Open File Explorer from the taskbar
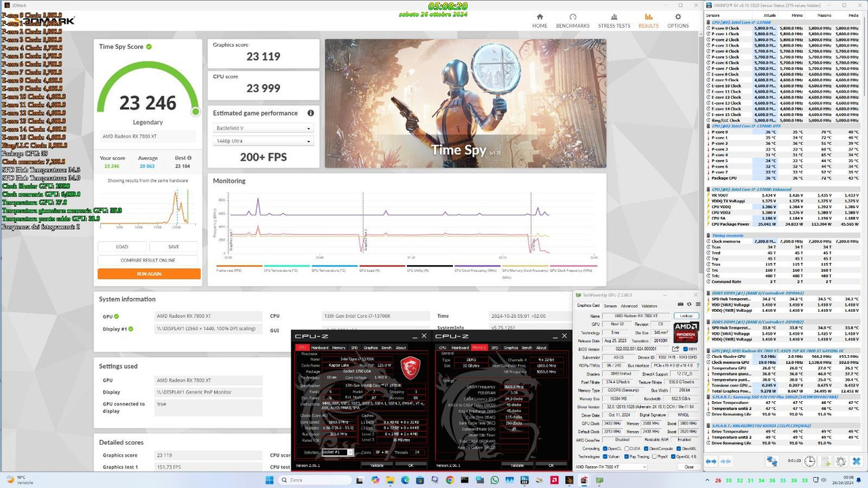Screen dimensions: 868x488 point(391,480)
